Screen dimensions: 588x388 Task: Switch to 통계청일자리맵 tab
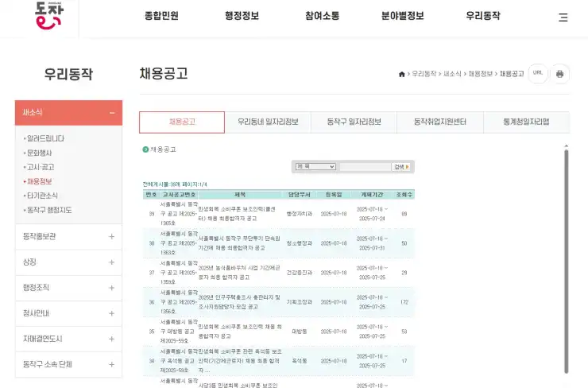(x=526, y=122)
